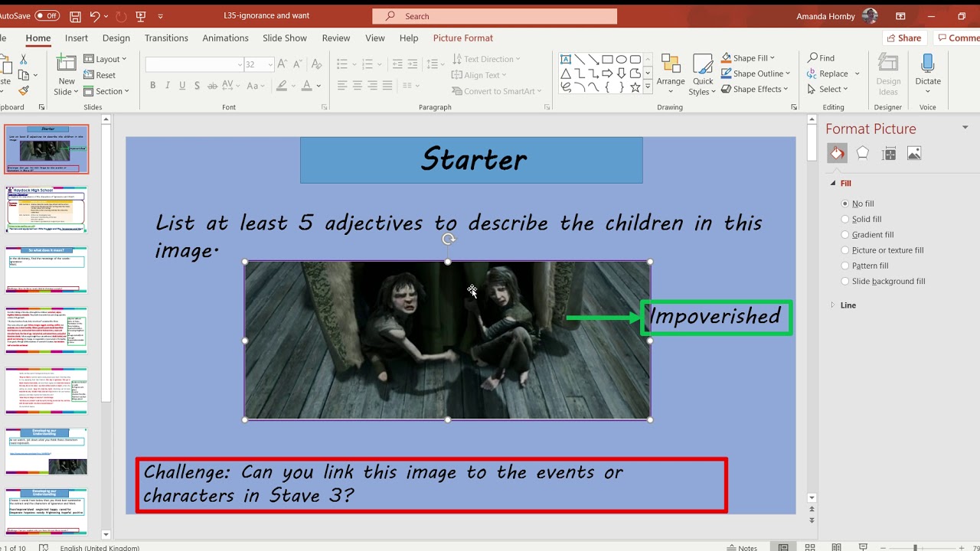980x551 pixels.
Task: Select the Text Box shape icon
Action: click(565, 59)
